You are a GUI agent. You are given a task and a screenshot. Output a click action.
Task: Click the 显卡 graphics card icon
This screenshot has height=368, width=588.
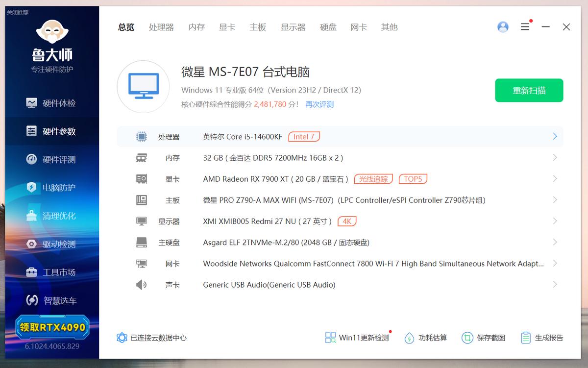coord(141,179)
